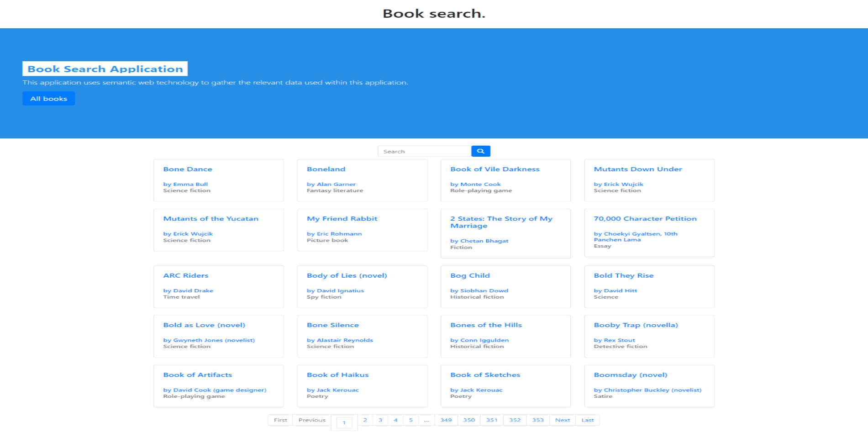Open Mutants Down Under book title

click(638, 169)
